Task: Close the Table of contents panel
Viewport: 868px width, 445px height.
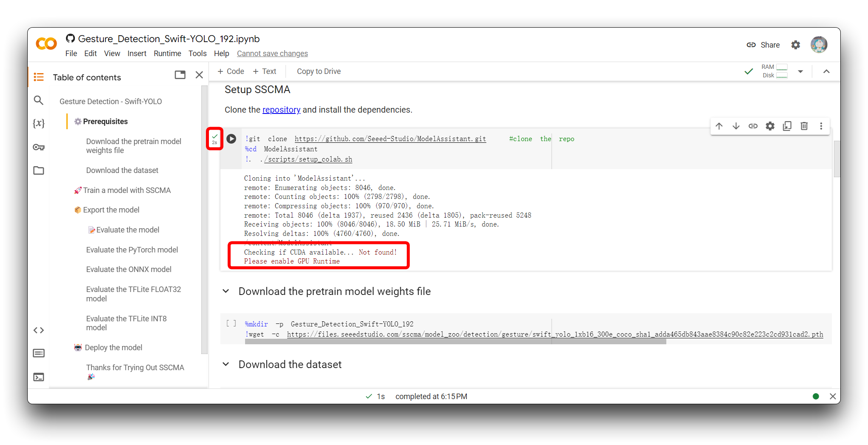Action: 199,75
